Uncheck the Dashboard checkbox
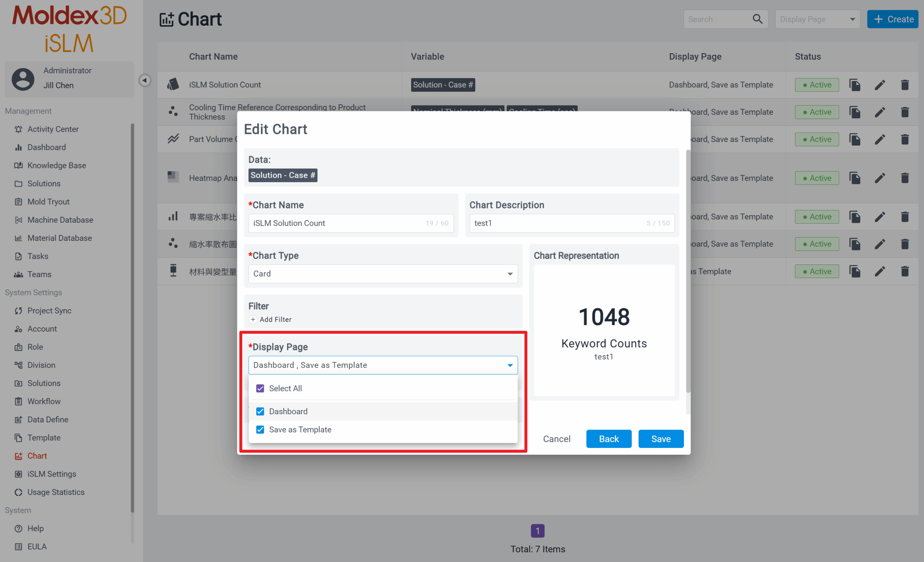This screenshot has width=924, height=562. click(260, 411)
